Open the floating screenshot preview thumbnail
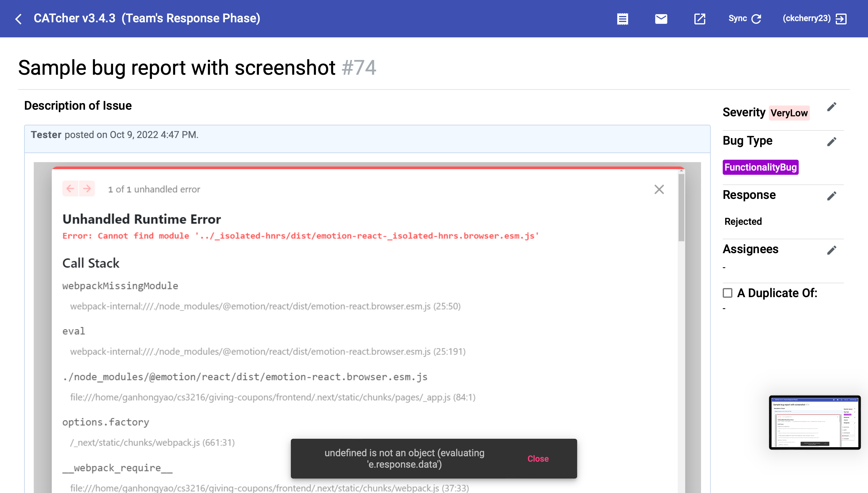 (815, 422)
